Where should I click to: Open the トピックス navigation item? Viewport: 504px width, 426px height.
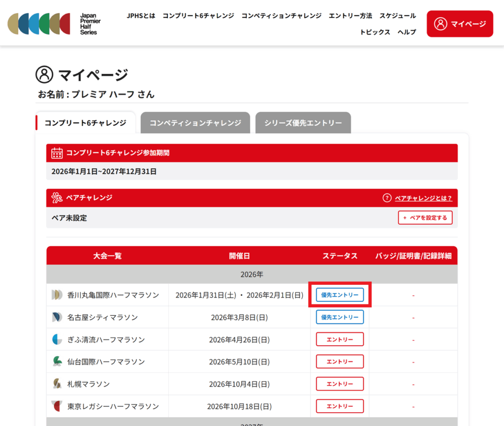pyautogui.click(x=375, y=32)
